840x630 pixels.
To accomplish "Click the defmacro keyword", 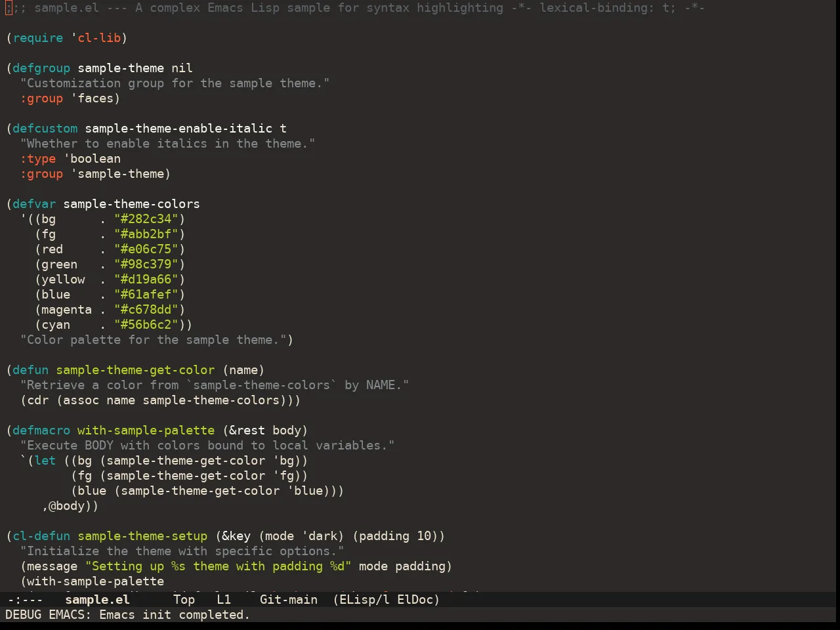I will pyautogui.click(x=41, y=430).
